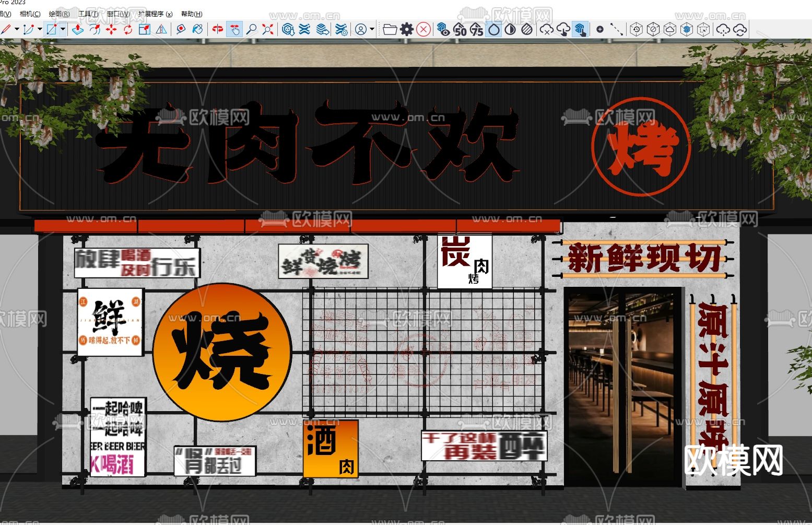This screenshot has height=525, width=812.
Task: Click Zoom Extents to fit model
Action: (x=267, y=30)
